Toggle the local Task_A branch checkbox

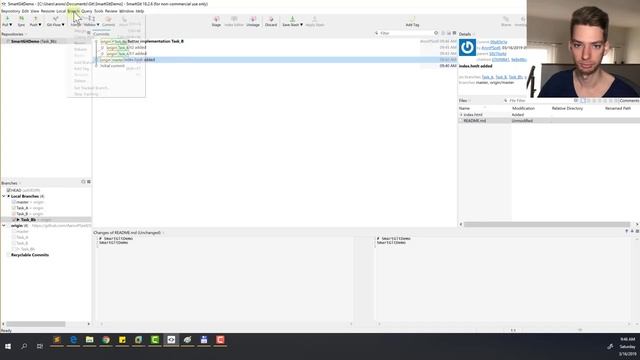click(14, 208)
